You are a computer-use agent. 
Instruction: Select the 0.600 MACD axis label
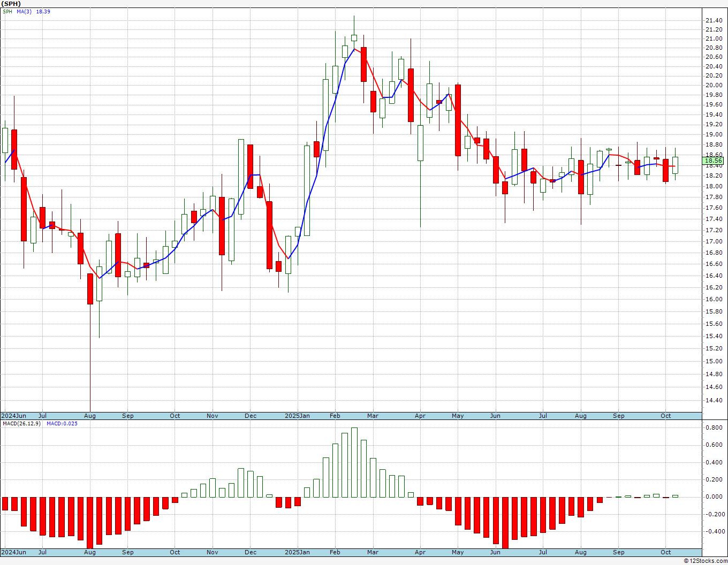click(714, 445)
